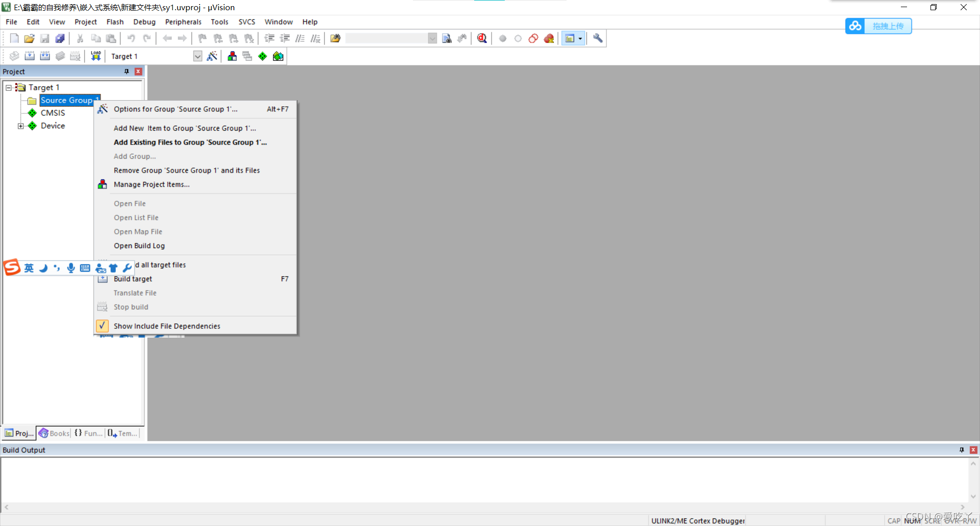Choose Manage Project Items in context menu
This screenshot has height=526, width=980.
(195, 184)
